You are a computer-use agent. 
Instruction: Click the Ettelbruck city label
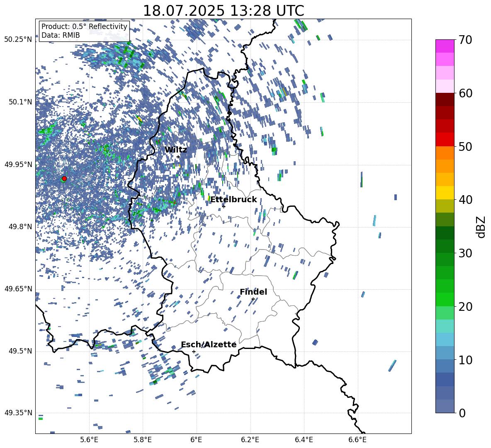click(233, 200)
